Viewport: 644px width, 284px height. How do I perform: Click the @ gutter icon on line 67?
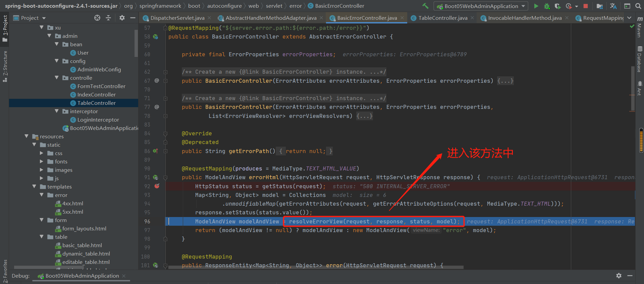[x=157, y=80]
